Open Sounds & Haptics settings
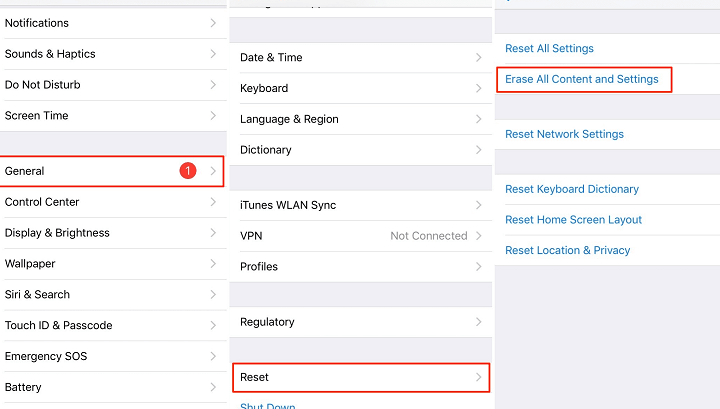The height and width of the screenshot is (409, 720). pyautogui.click(x=113, y=54)
